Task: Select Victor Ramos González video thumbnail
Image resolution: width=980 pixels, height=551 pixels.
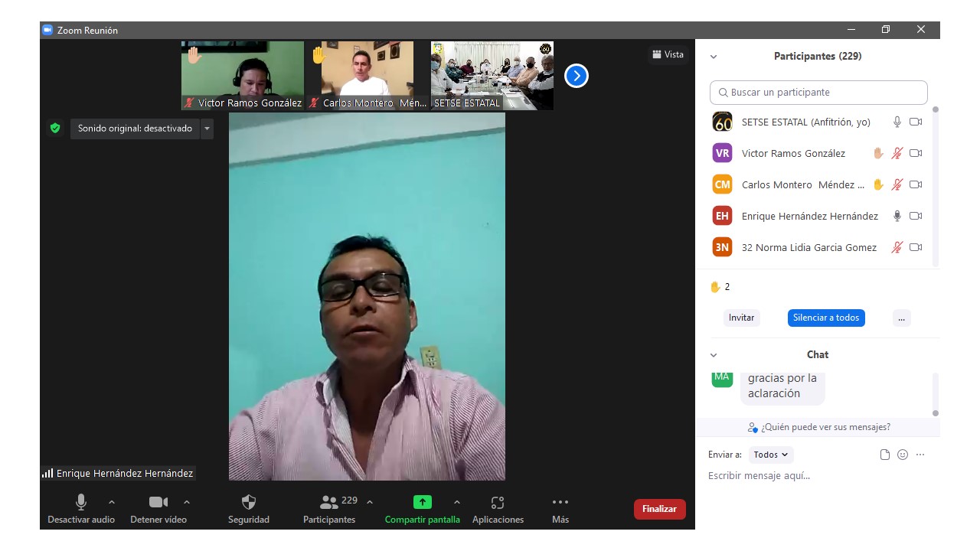Action: (x=243, y=76)
